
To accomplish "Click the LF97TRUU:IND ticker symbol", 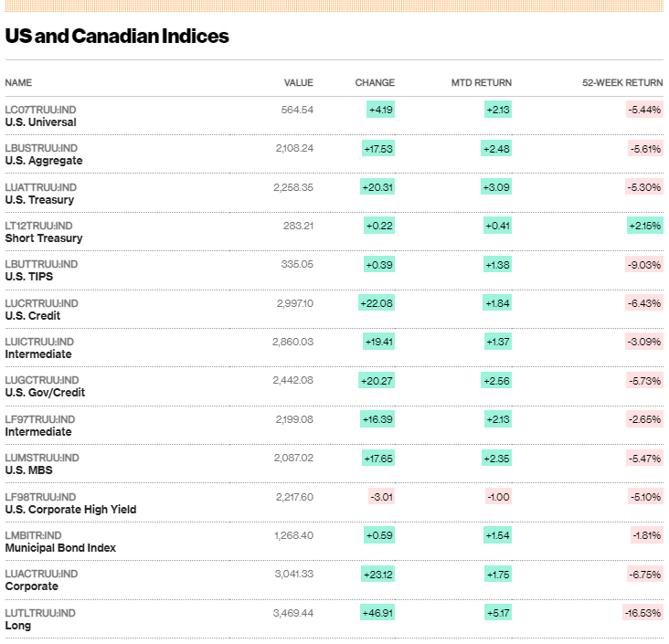I will point(40,419).
